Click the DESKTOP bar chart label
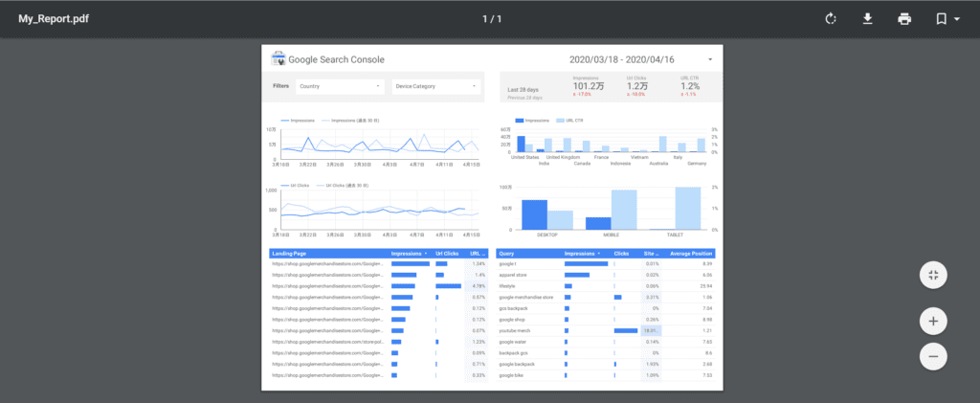Screen dimensions: 980x403 (546, 235)
